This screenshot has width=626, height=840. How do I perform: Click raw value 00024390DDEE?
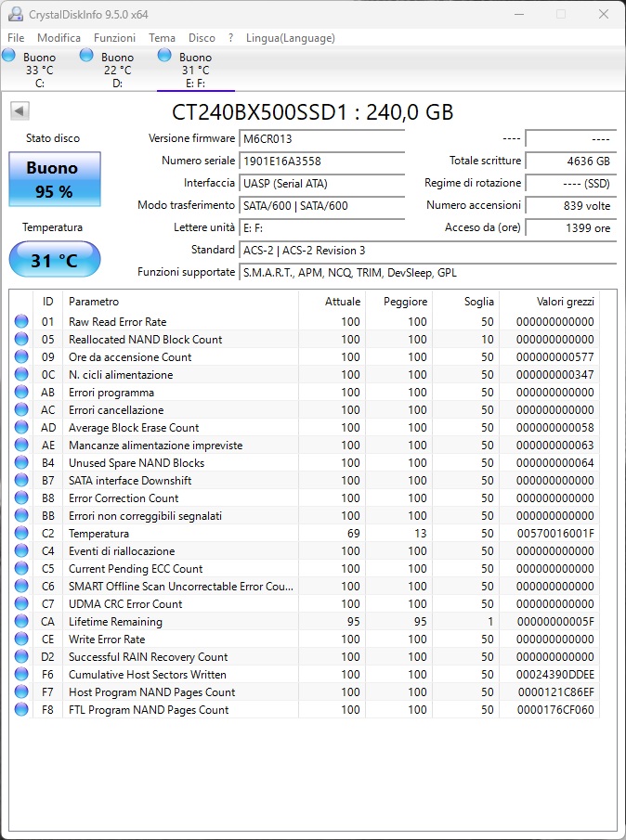(x=555, y=675)
